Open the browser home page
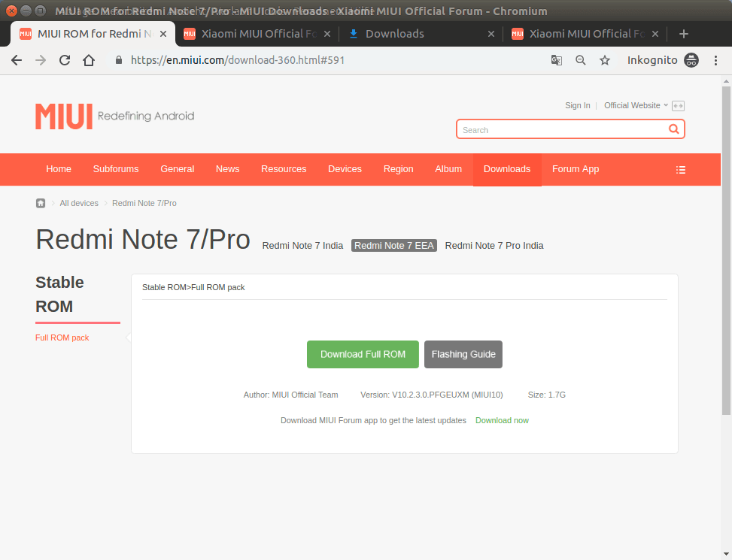 pos(89,60)
